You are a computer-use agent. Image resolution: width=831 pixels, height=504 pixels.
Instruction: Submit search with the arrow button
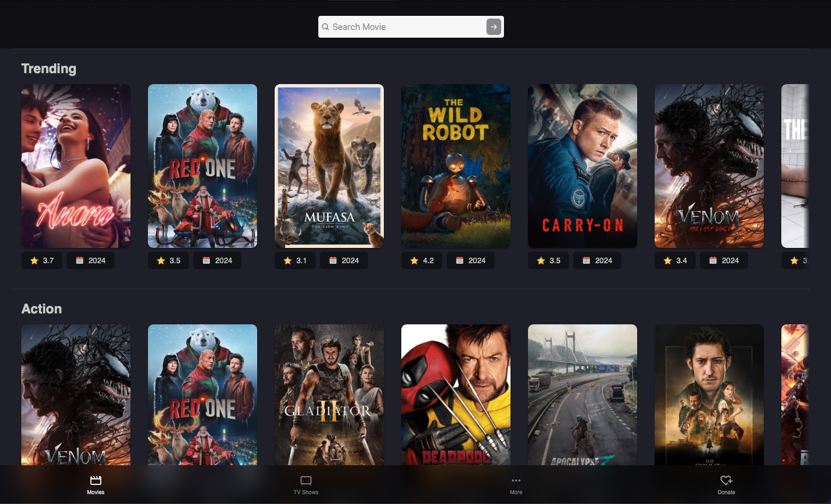(x=494, y=27)
